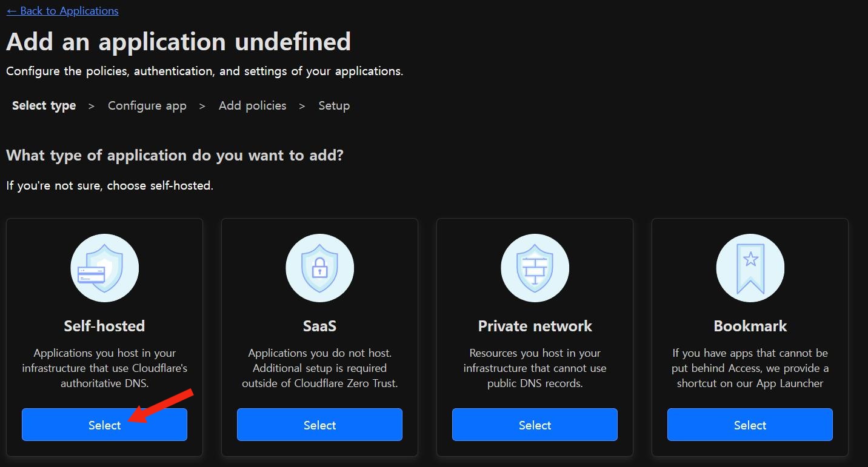Click the SaaS padlock shield icon
The width and height of the screenshot is (868, 467).
(x=319, y=268)
